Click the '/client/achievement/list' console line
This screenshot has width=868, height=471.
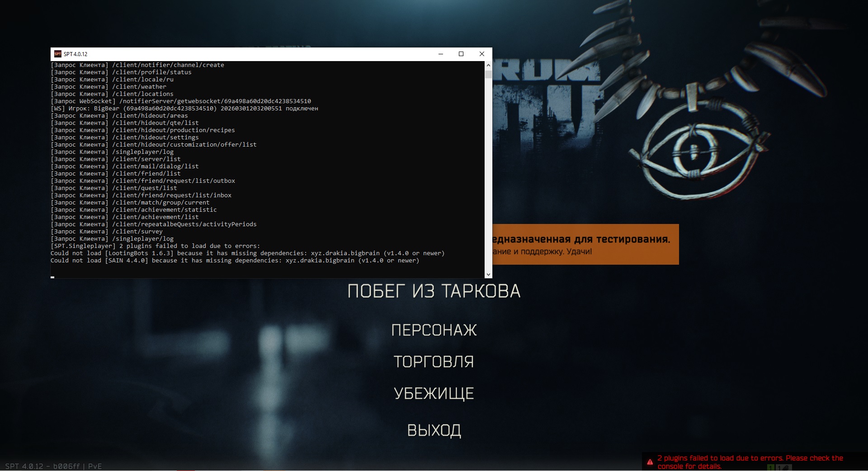coord(125,217)
